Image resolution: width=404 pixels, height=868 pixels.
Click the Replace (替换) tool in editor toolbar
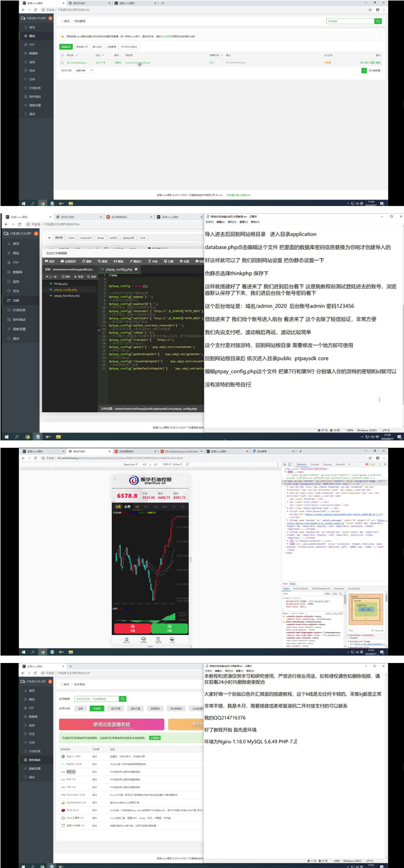(119, 261)
